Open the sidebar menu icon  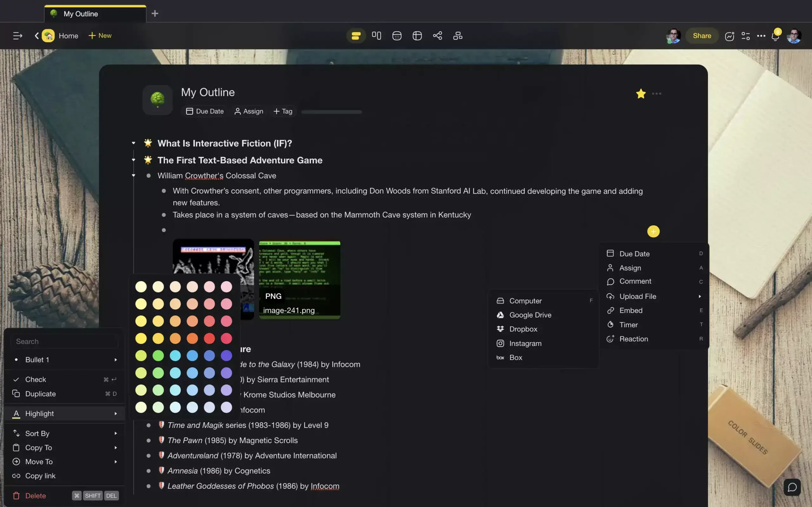click(x=17, y=35)
